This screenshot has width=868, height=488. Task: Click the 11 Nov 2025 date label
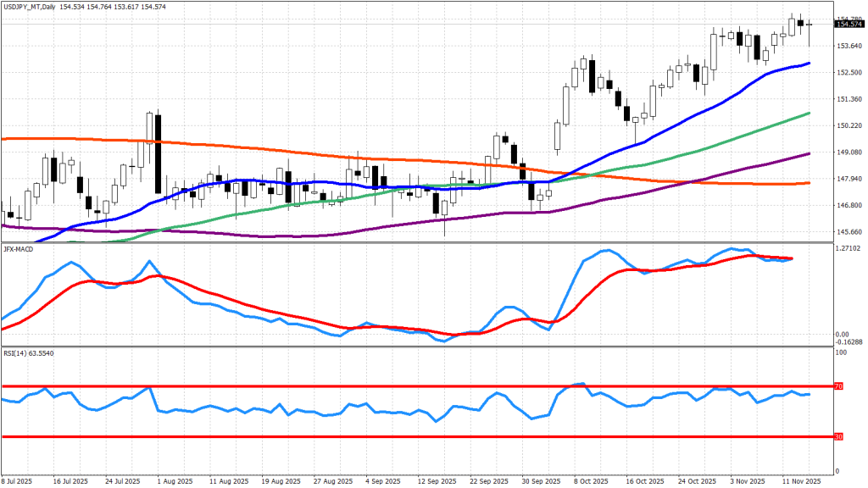pos(799,480)
